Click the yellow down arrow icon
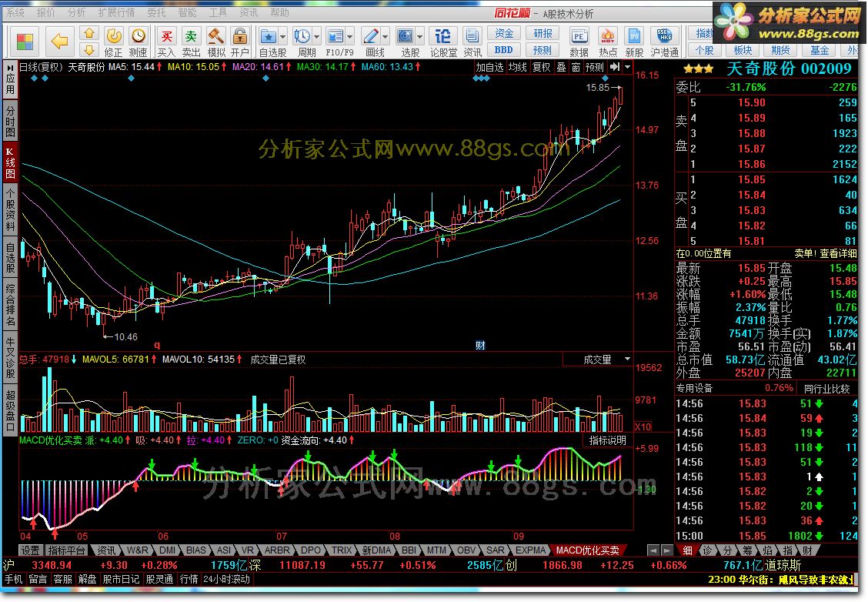The height and width of the screenshot is (602, 868). click(89, 50)
